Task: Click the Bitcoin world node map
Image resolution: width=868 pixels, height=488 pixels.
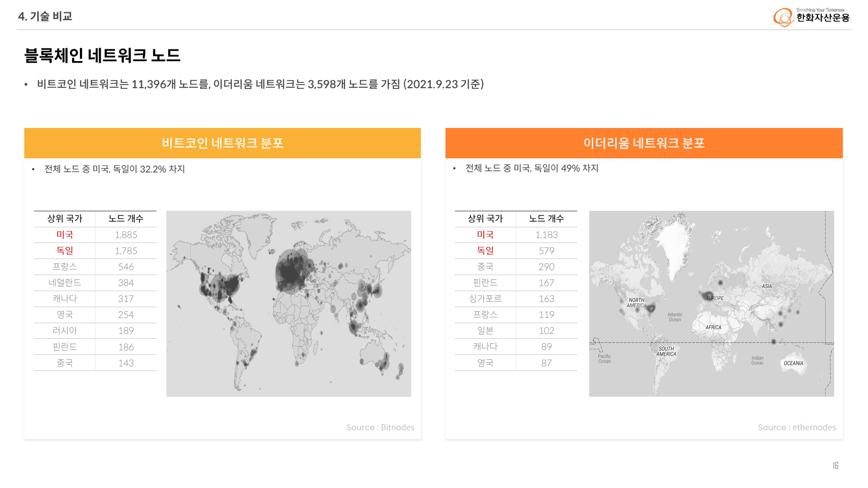Action: pos(288,304)
